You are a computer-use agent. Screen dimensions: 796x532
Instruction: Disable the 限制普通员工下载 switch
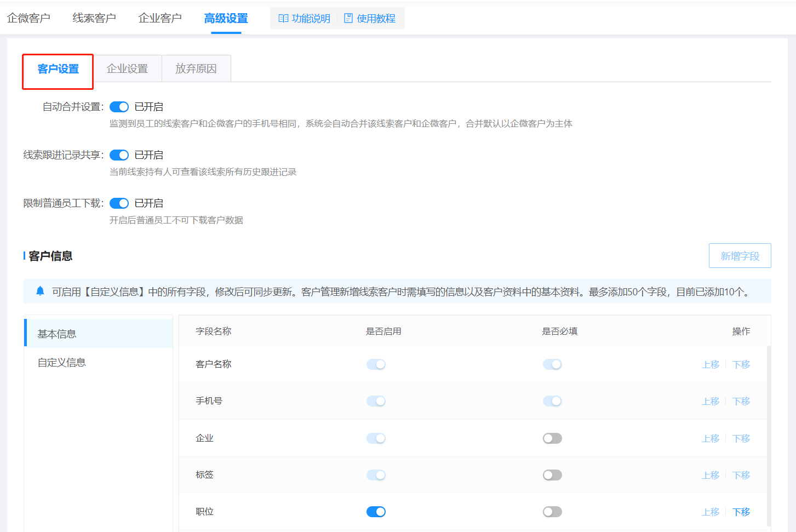tap(119, 203)
